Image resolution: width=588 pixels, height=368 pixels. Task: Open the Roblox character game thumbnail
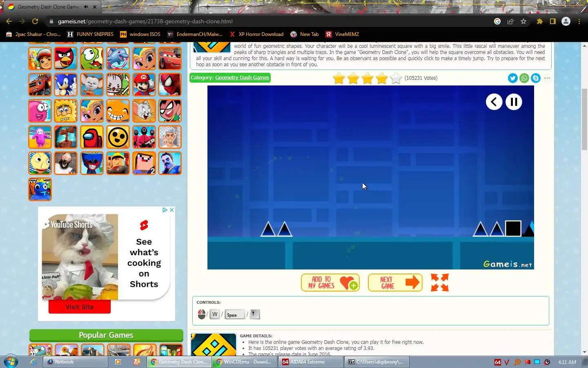(x=118, y=163)
